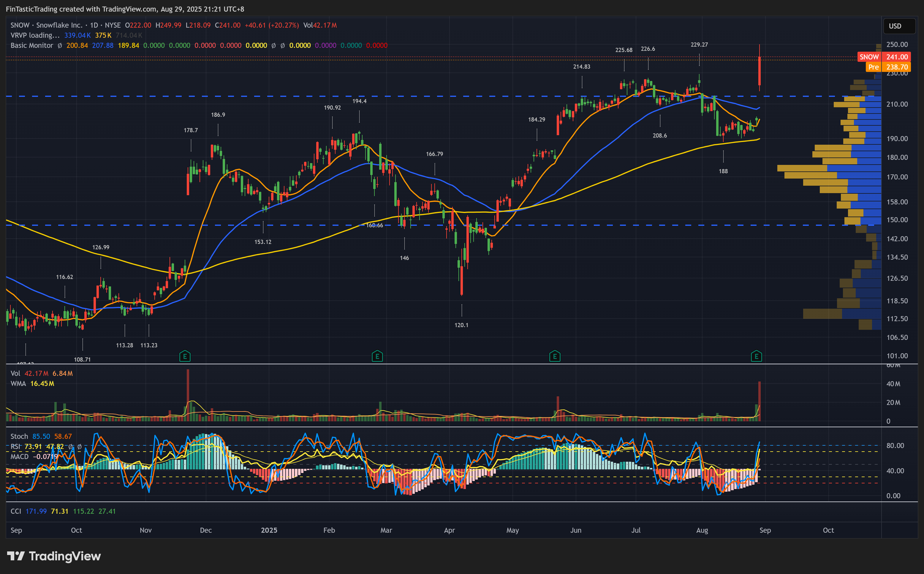Click the Dec label on time axis

point(205,530)
